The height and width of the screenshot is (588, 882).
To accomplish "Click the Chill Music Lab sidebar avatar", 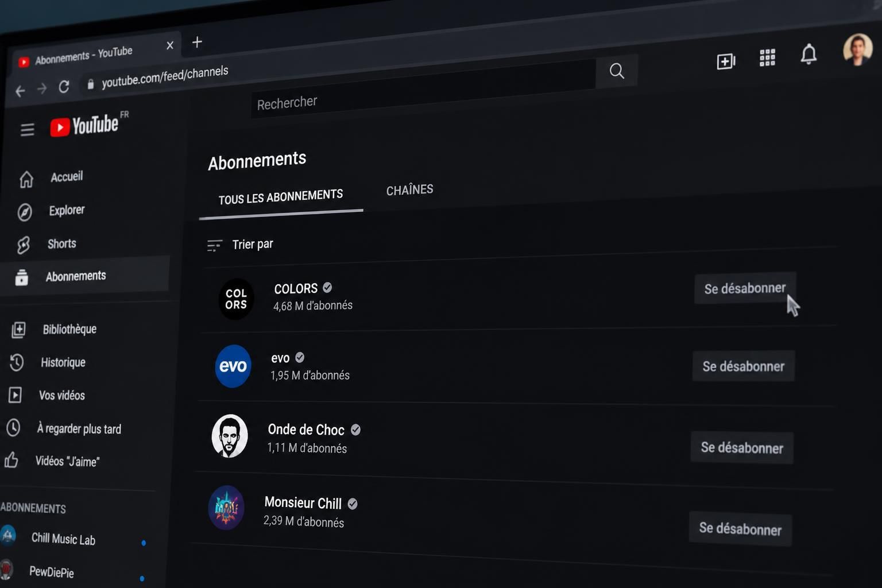I will click(8, 535).
